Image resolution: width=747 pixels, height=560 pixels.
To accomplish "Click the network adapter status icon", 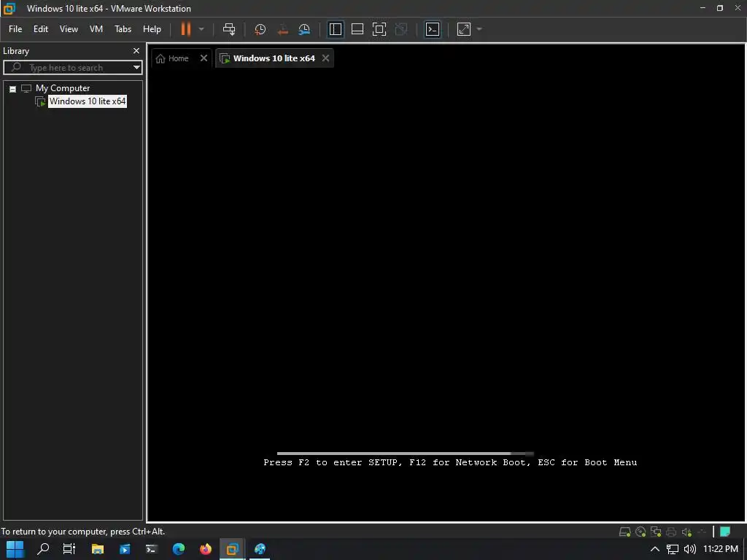I will point(656,532).
